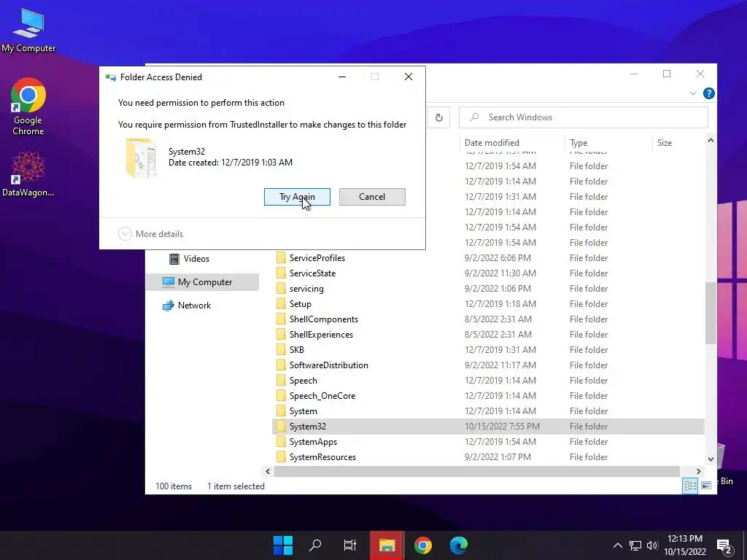Click the Windows Start button
The height and width of the screenshot is (560, 747).
tap(283, 545)
